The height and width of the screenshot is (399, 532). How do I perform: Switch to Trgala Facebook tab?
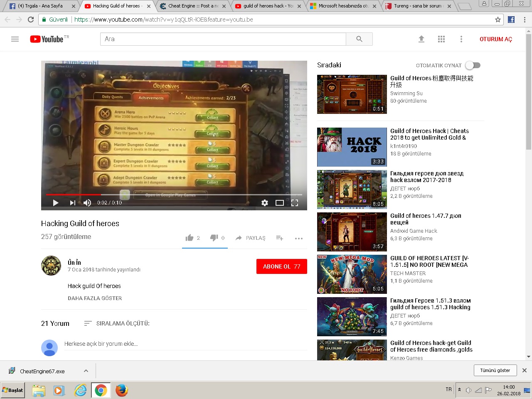(39, 6)
